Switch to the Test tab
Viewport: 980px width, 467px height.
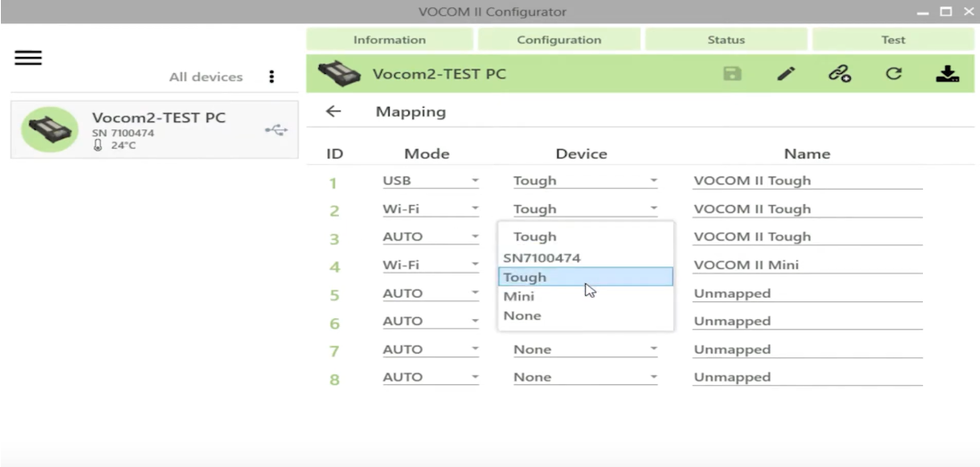tap(894, 39)
